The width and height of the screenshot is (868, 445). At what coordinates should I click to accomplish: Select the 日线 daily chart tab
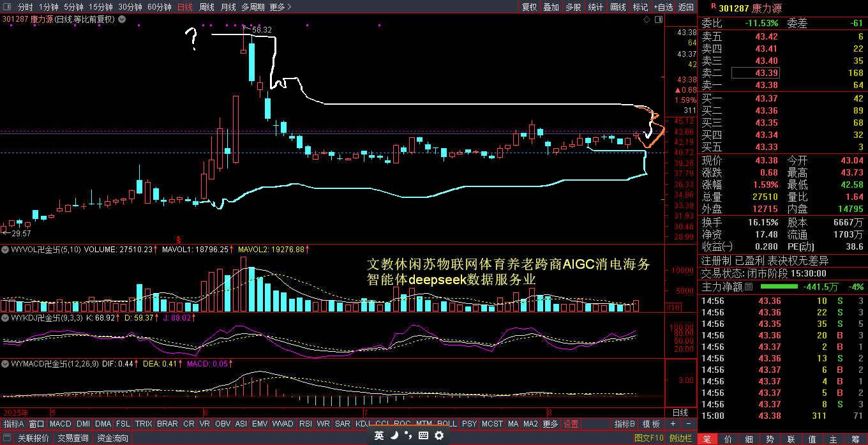pos(184,7)
